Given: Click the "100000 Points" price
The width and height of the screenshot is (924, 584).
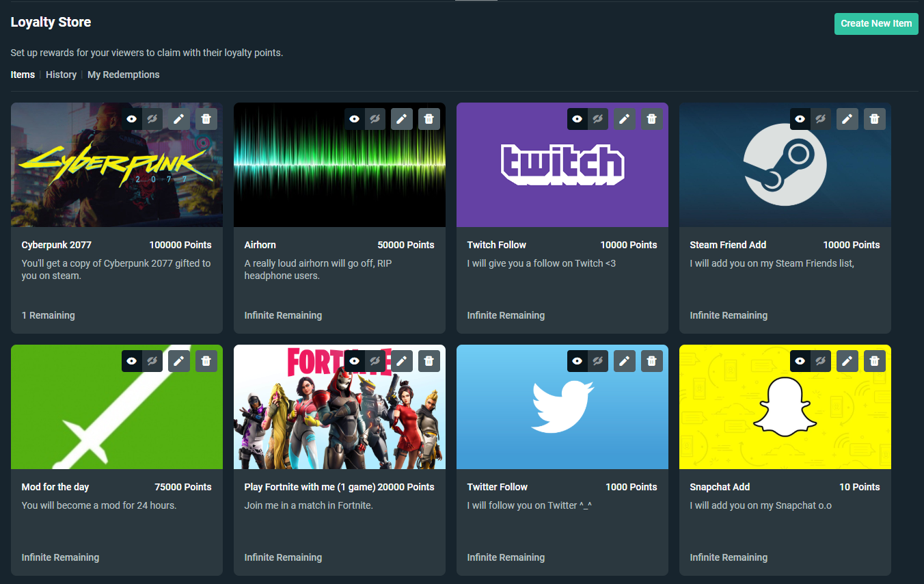Looking at the screenshot, I should (x=180, y=245).
